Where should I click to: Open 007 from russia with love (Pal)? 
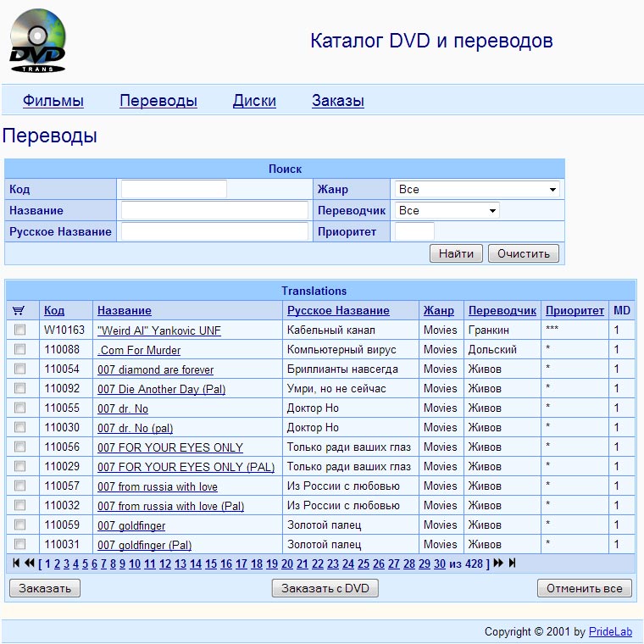(170, 506)
